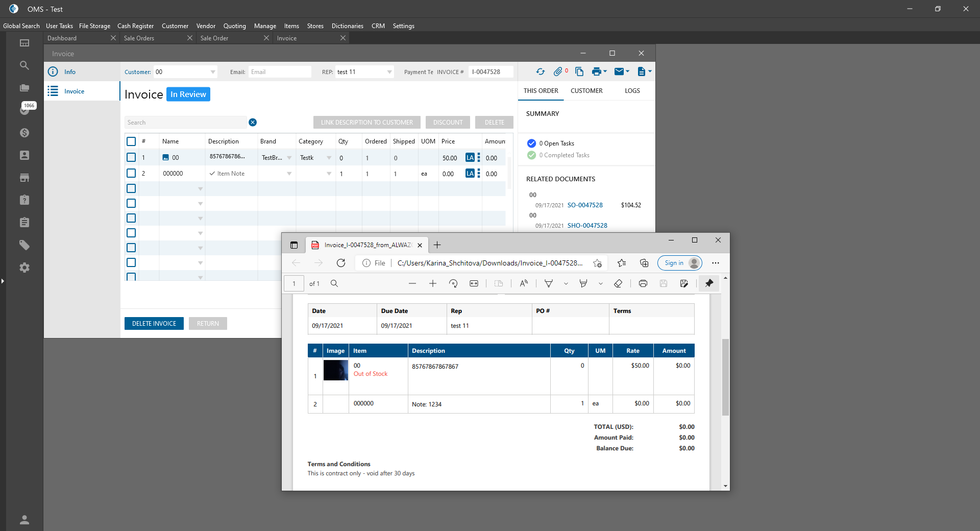Select the eraser tool in PDF toolbar

(x=618, y=283)
